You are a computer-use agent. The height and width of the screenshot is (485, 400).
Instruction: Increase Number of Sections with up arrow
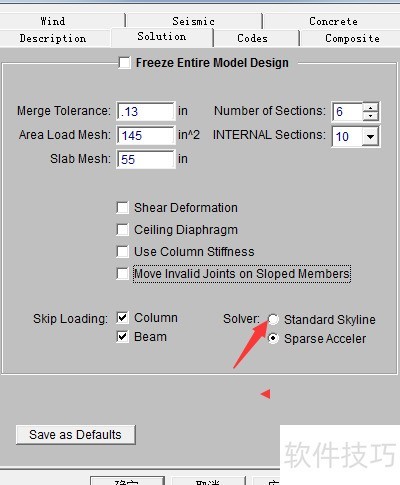pos(370,107)
